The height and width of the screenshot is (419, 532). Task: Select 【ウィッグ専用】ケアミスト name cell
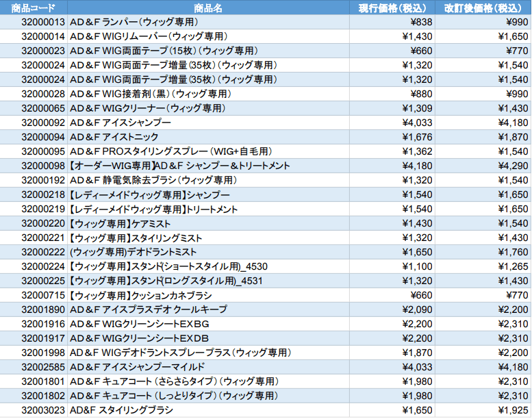click(x=208, y=223)
